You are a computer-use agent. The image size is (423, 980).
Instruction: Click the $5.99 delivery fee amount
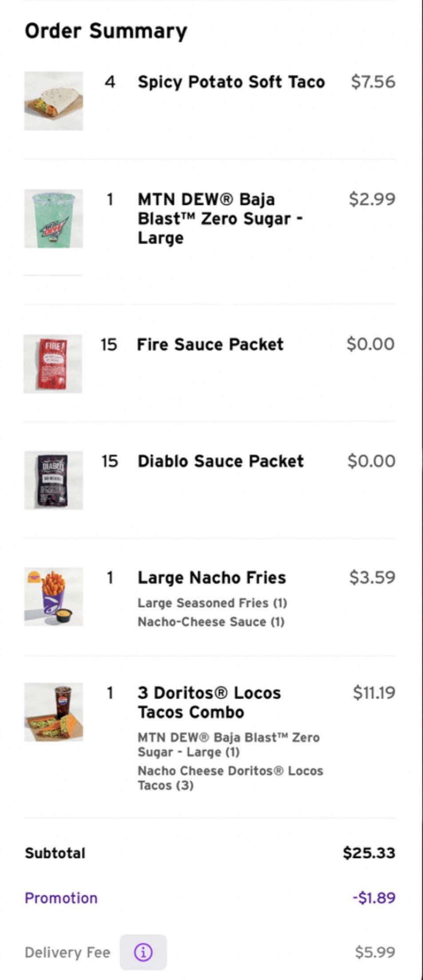coord(375,952)
